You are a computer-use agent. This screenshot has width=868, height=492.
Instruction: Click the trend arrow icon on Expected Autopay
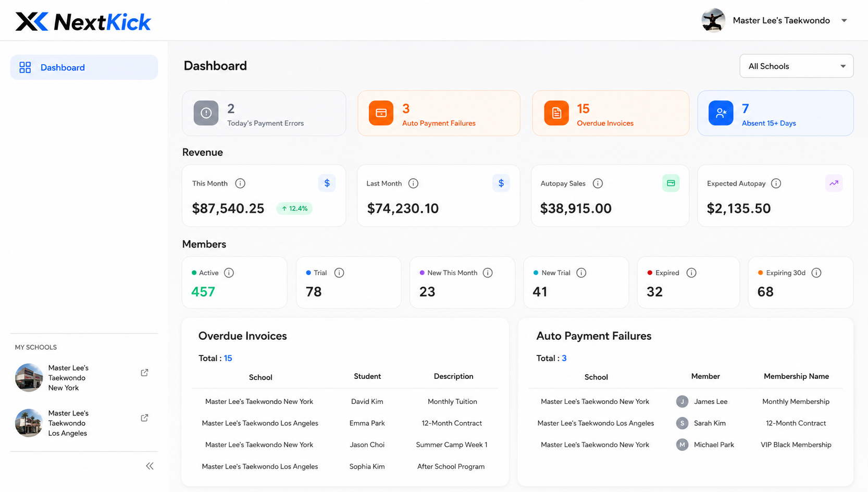pyautogui.click(x=834, y=183)
